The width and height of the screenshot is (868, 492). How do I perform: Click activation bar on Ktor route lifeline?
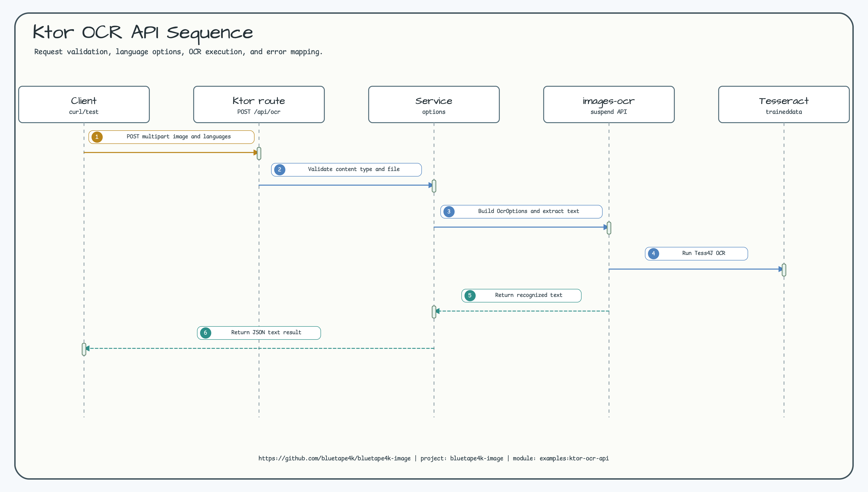coord(259,153)
